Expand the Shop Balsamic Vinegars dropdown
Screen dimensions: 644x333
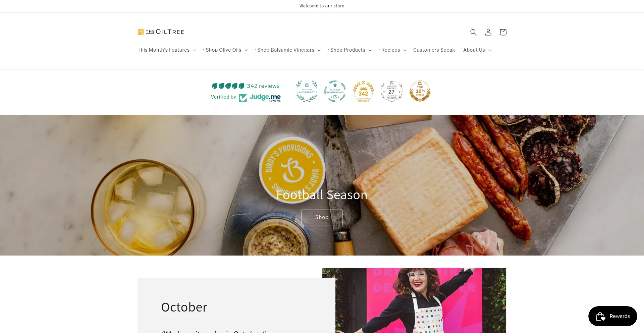click(287, 50)
